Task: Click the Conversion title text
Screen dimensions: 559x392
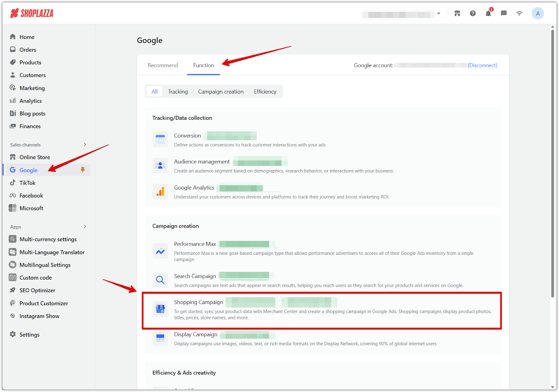Action: coord(188,136)
